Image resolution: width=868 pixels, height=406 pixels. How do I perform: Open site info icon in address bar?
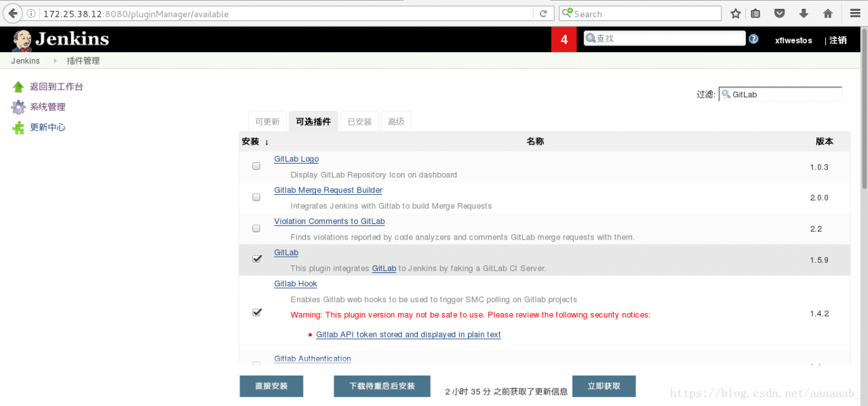32,14
